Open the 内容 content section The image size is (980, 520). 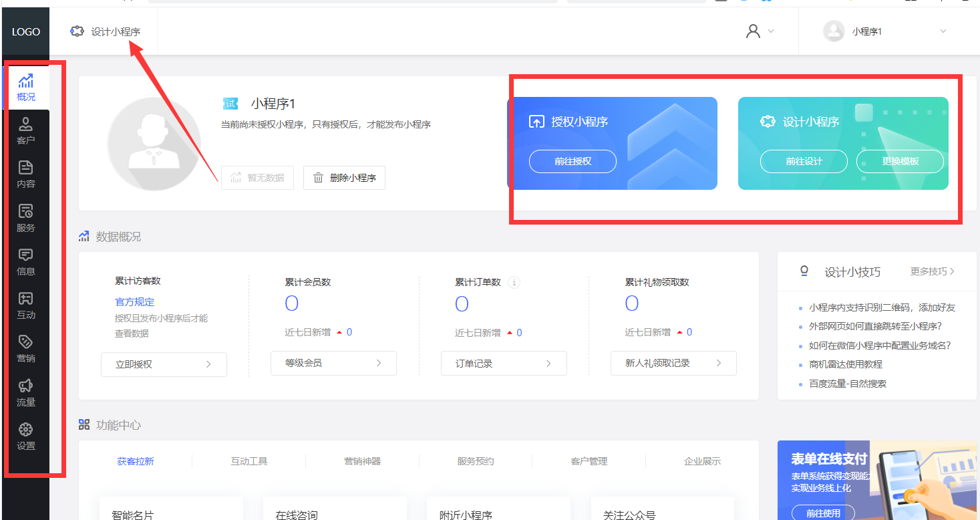(25, 173)
